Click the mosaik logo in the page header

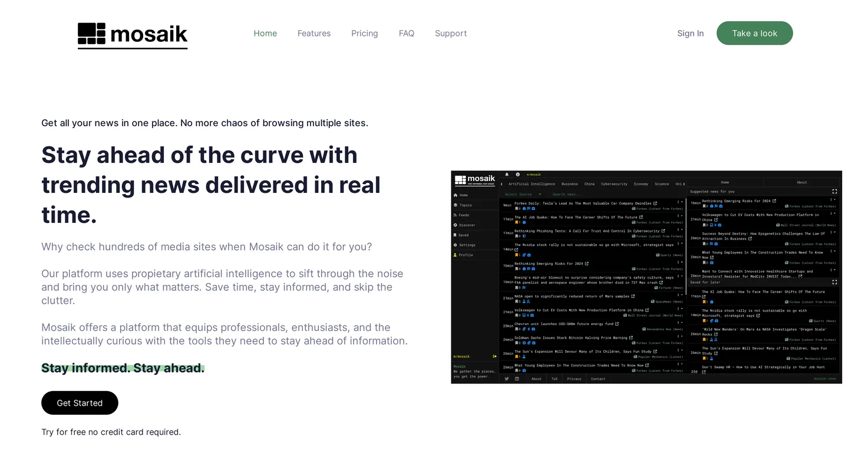(x=133, y=35)
